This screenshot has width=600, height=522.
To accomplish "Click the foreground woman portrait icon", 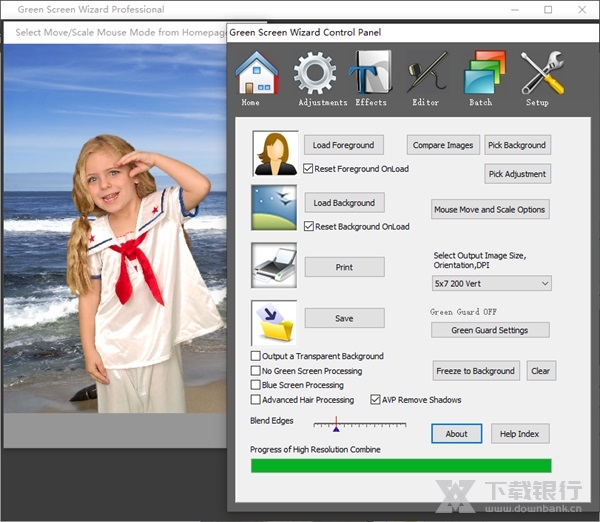I will 274,153.
